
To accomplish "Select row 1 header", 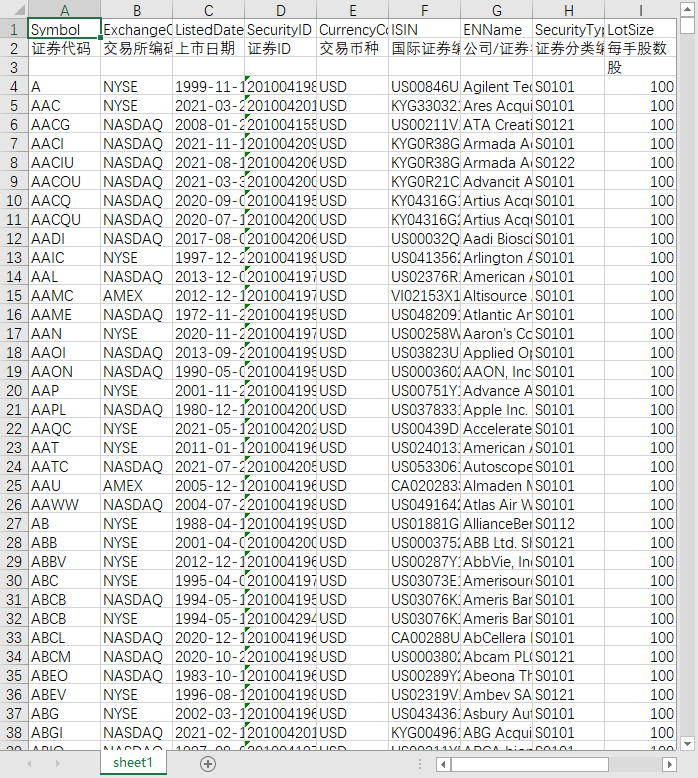I will coord(14,29).
